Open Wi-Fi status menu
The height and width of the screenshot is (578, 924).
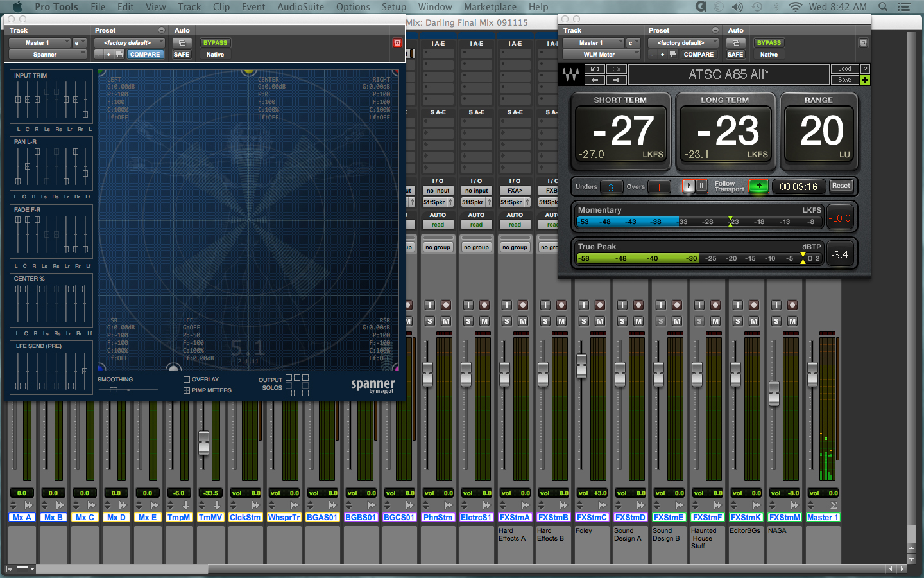795,7
